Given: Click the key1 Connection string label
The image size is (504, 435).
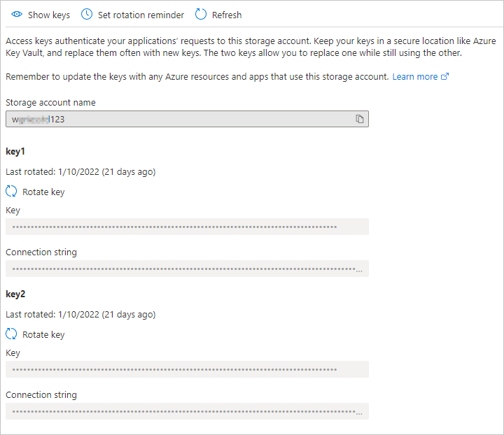Looking at the screenshot, I should pyautogui.click(x=41, y=252).
